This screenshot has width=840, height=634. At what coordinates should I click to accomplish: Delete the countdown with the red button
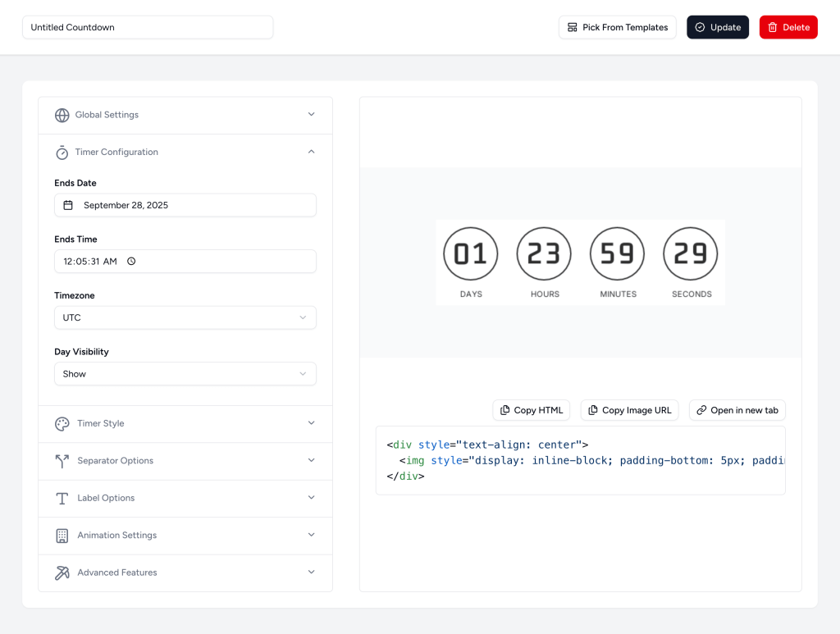click(x=787, y=27)
